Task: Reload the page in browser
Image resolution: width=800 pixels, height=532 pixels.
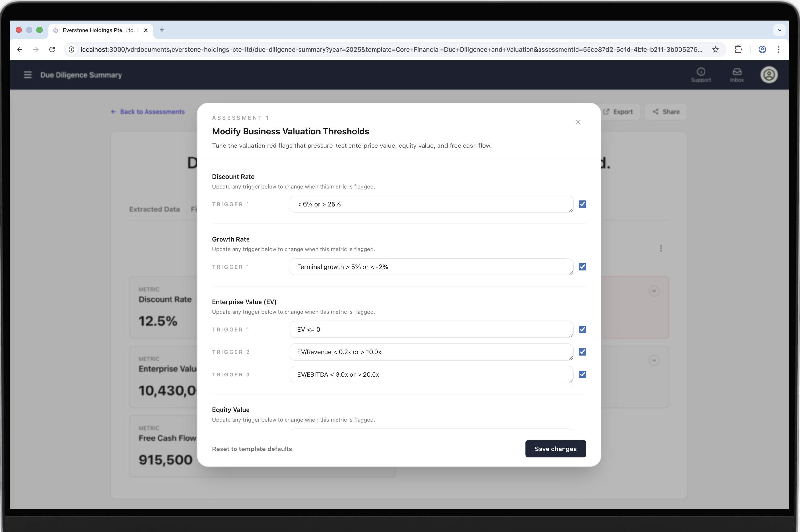Action: pyautogui.click(x=52, y=50)
